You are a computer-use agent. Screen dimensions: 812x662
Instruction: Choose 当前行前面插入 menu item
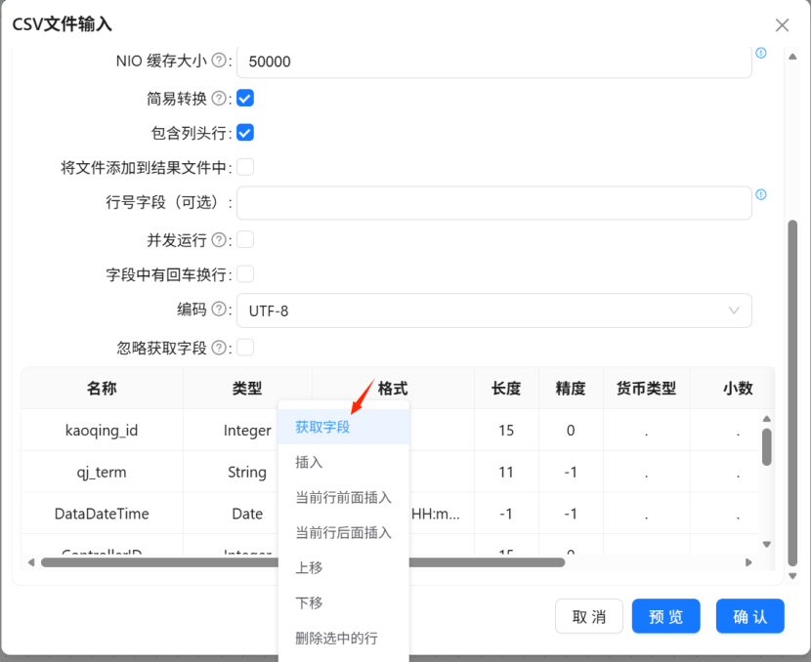pos(344,497)
